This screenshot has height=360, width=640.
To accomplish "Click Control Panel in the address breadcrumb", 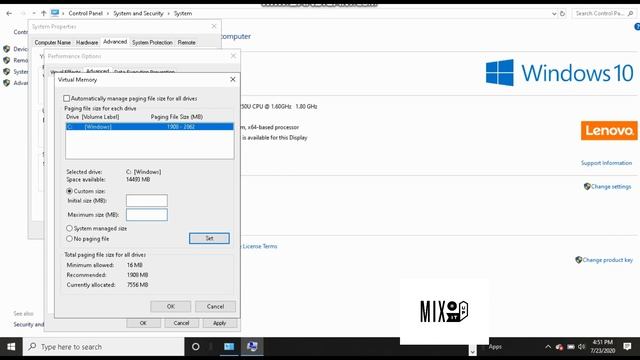I will [x=85, y=13].
